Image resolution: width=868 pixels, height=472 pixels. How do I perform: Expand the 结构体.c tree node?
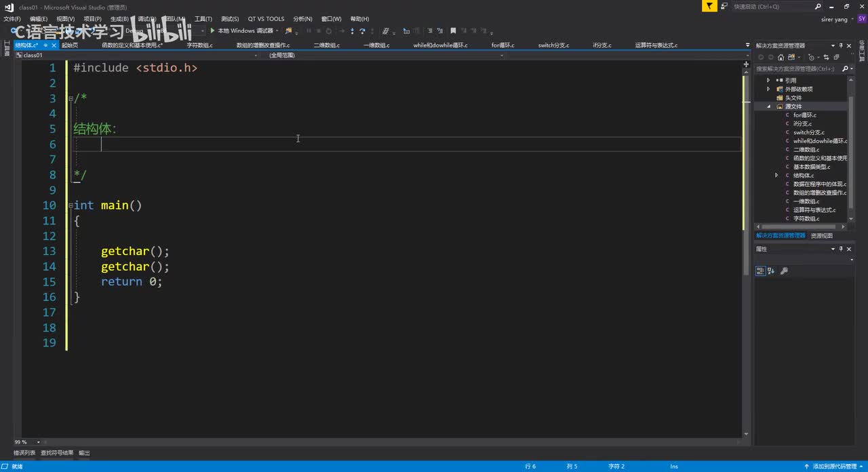pos(776,175)
